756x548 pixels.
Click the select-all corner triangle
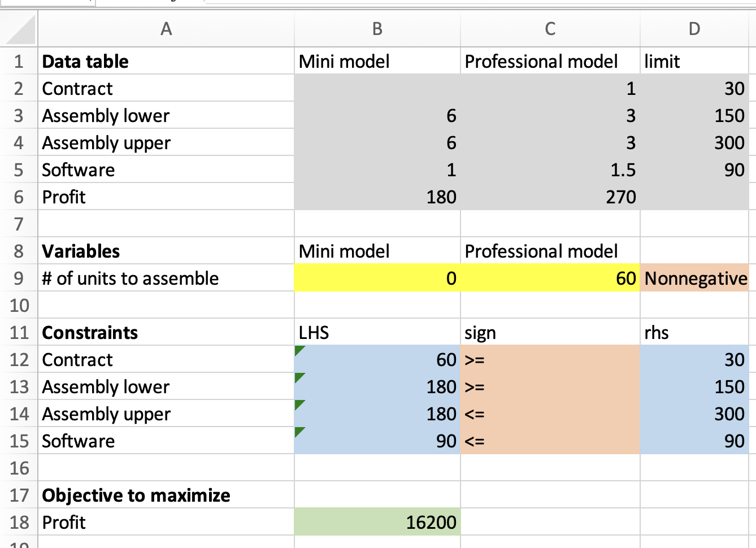(x=21, y=31)
